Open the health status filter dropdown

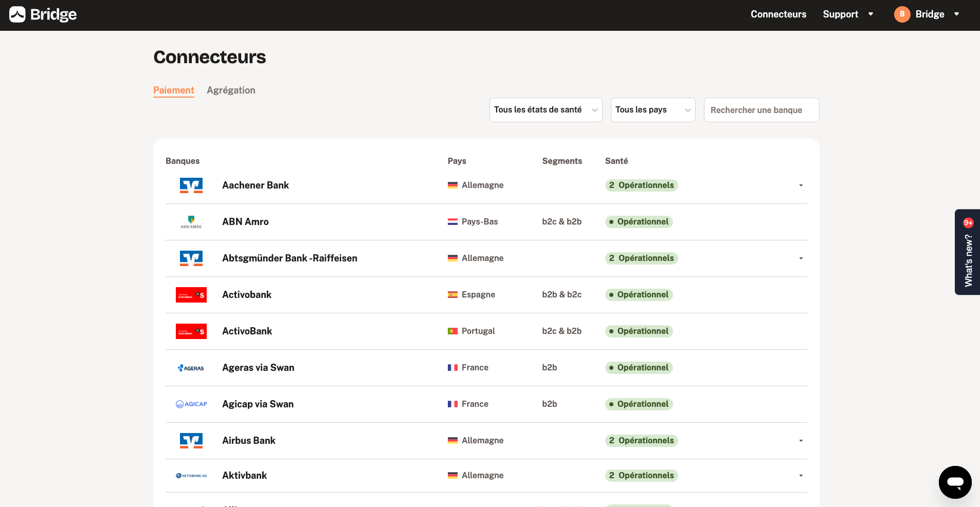(546, 110)
